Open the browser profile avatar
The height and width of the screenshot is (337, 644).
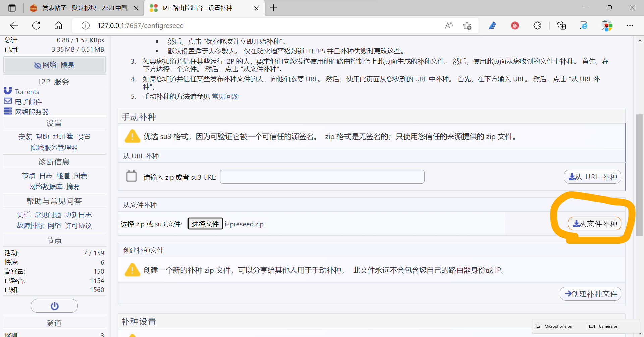point(607,26)
